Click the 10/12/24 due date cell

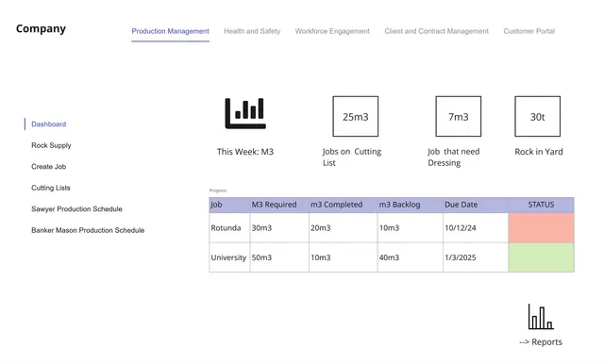(476, 228)
